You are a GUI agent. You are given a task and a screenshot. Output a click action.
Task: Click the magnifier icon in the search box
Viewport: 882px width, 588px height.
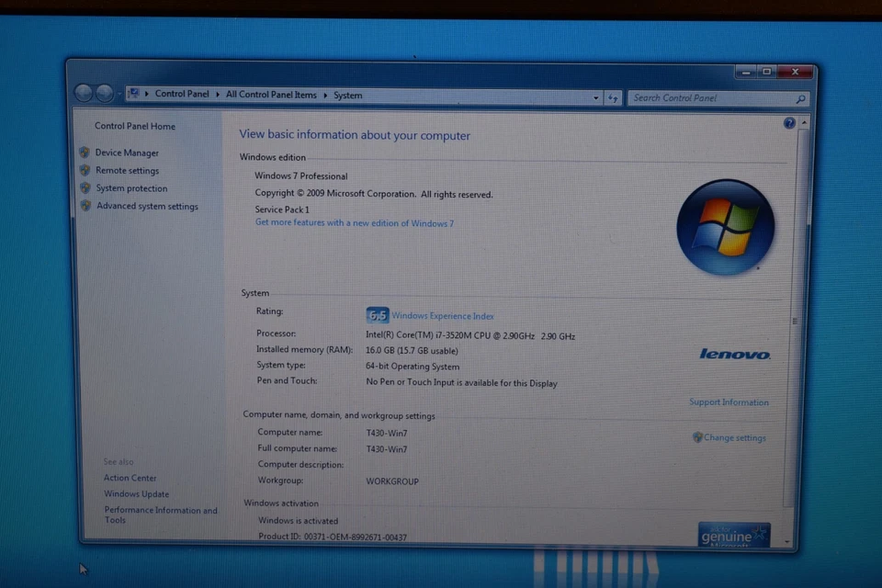pos(800,98)
